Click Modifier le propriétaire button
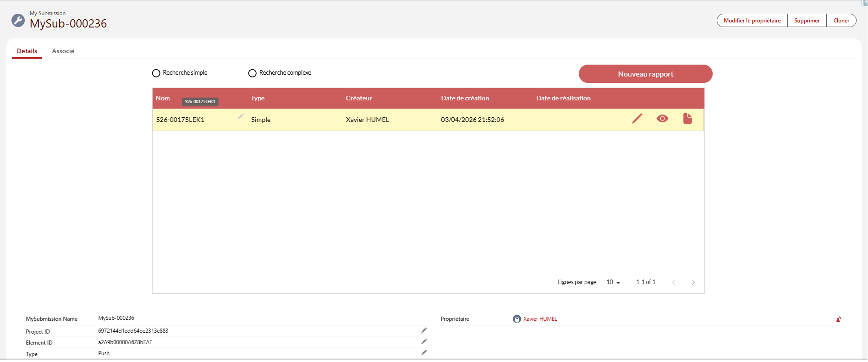 point(752,21)
